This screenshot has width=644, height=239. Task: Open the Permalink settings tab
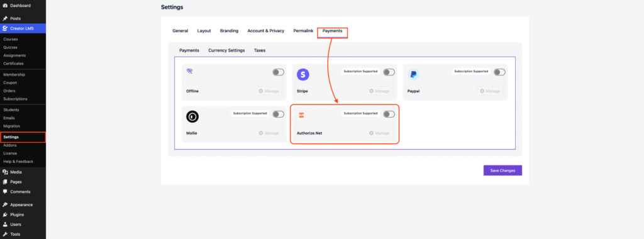click(x=303, y=31)
